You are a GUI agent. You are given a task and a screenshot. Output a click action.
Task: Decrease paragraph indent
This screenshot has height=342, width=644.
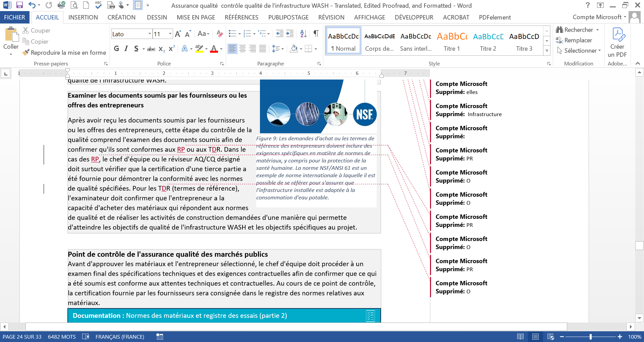click(x=279, y=34)
